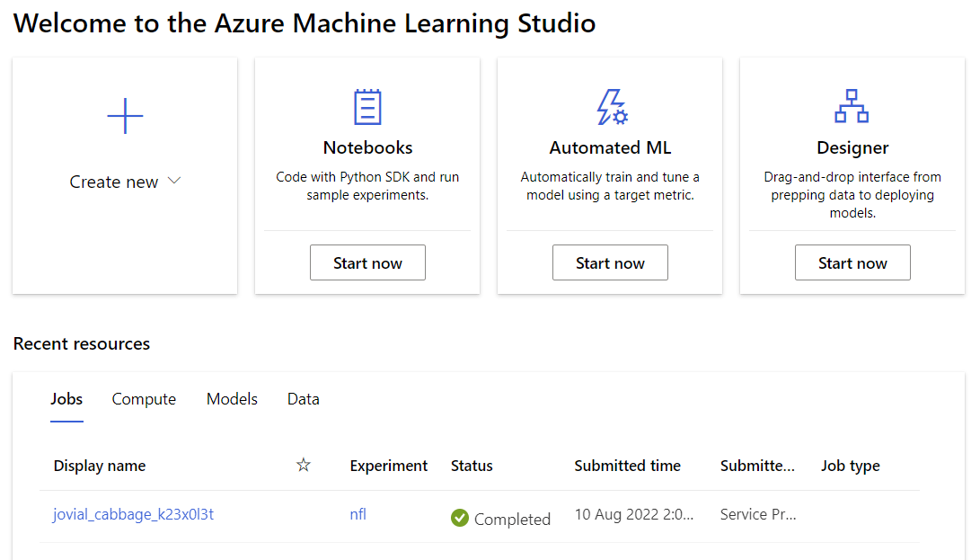Screen dimensions: 980x560
Task: Switch to the Compute tab
Action: (144, 399)
